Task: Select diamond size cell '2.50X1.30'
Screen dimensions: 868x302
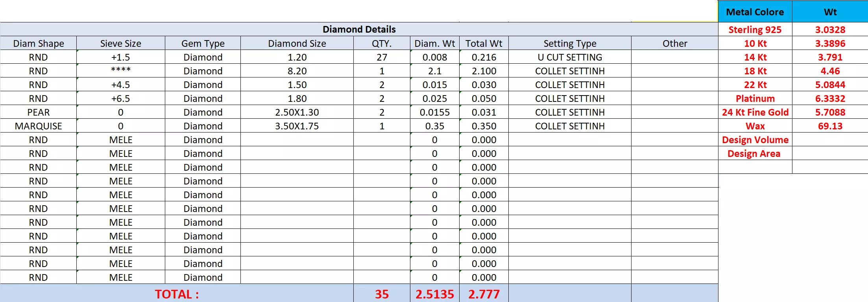Action: [297, 112]
